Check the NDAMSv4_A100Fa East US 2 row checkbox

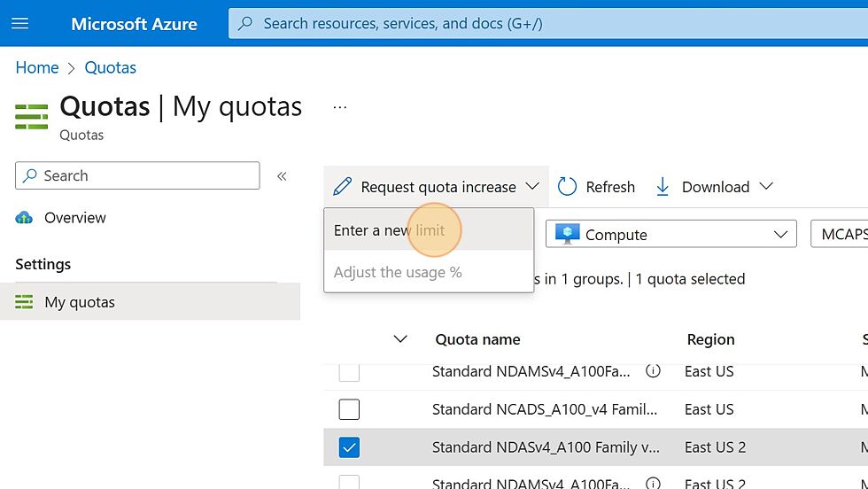(349, 482)
